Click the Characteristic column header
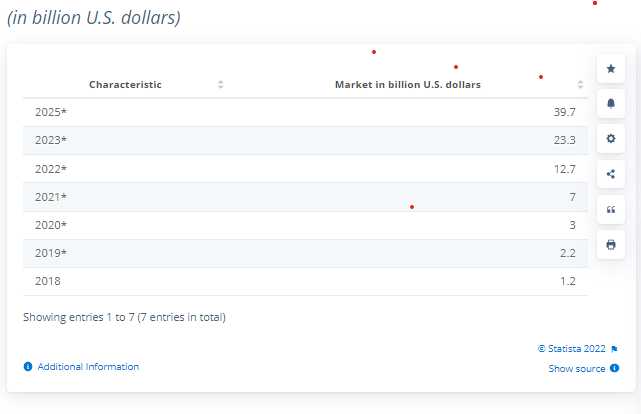 pyautogui.click(x=125, y=85)
